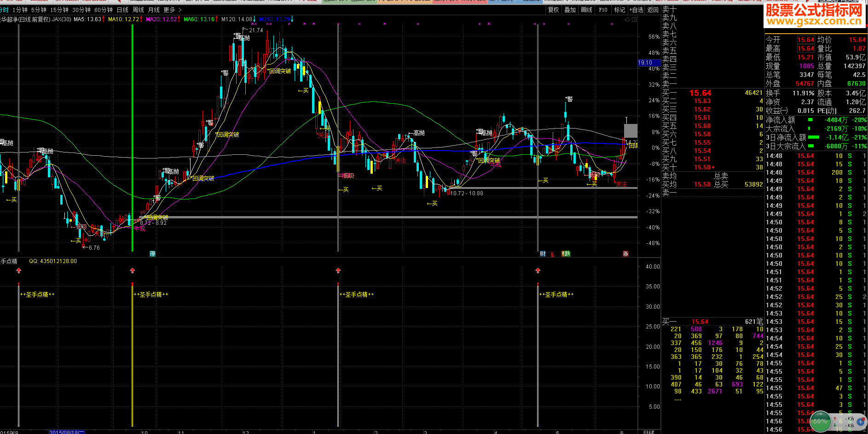Click the QQ: 435012128.00 indicator label
This screenshot has height=434, width=868.
coord(53,261)
